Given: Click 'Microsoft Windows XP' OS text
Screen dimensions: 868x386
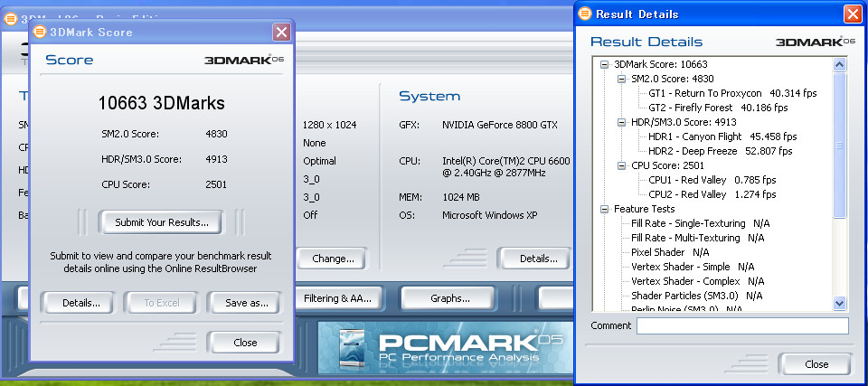Looking at the screenshot, I should pos(489,215).
